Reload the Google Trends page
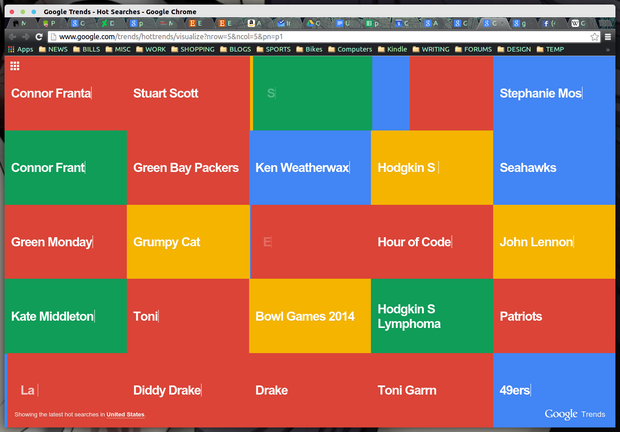 [39, 37]
